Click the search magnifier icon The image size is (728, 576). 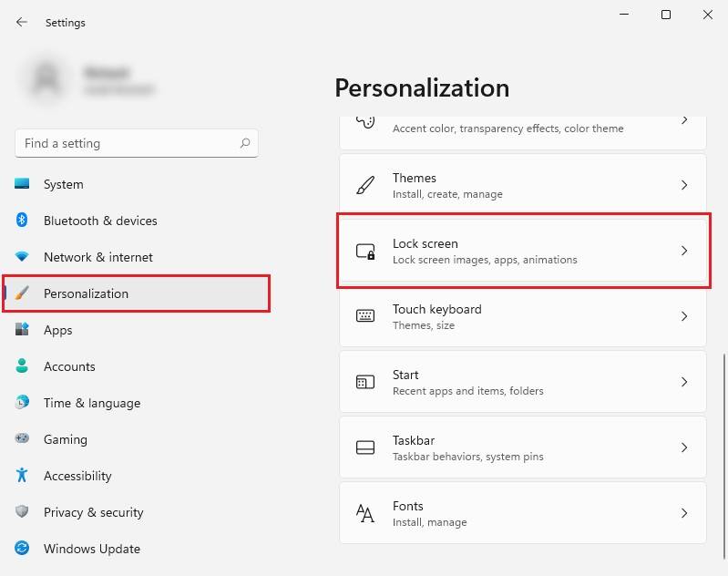[245, 143]
